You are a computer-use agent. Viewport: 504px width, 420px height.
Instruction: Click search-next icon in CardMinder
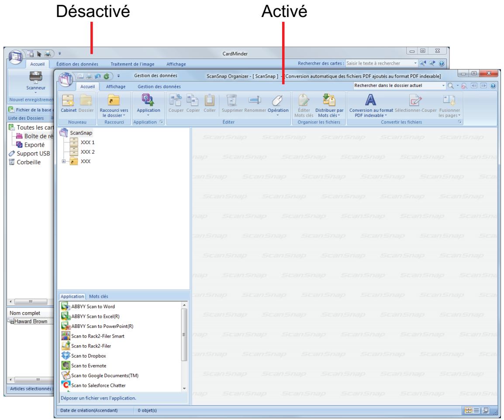tap(432, 63)
